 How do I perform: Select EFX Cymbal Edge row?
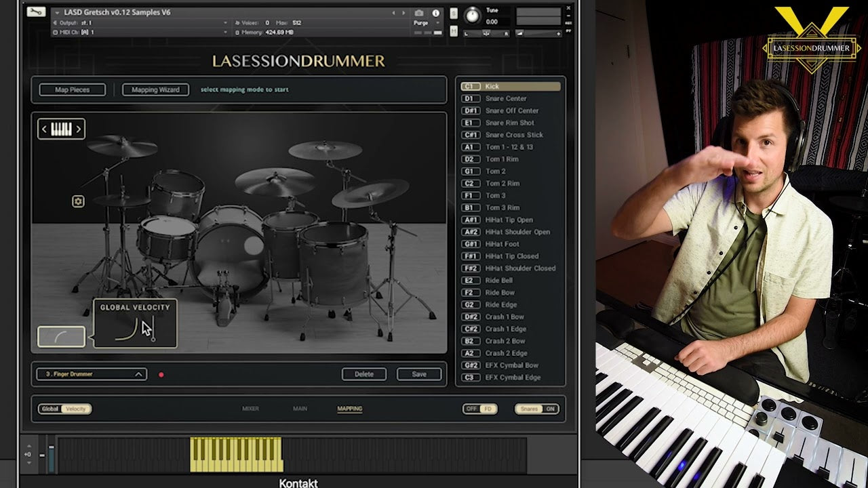coord(511,378)
